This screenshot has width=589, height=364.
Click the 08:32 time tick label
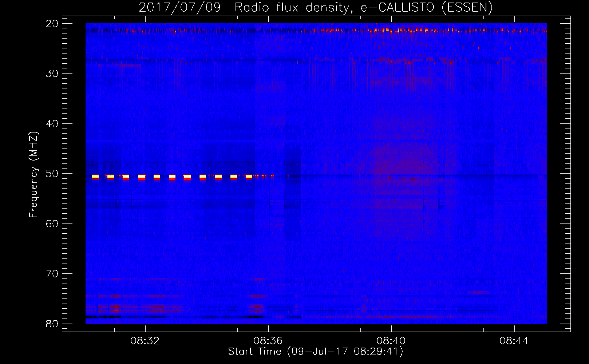[x=145, y=341]
